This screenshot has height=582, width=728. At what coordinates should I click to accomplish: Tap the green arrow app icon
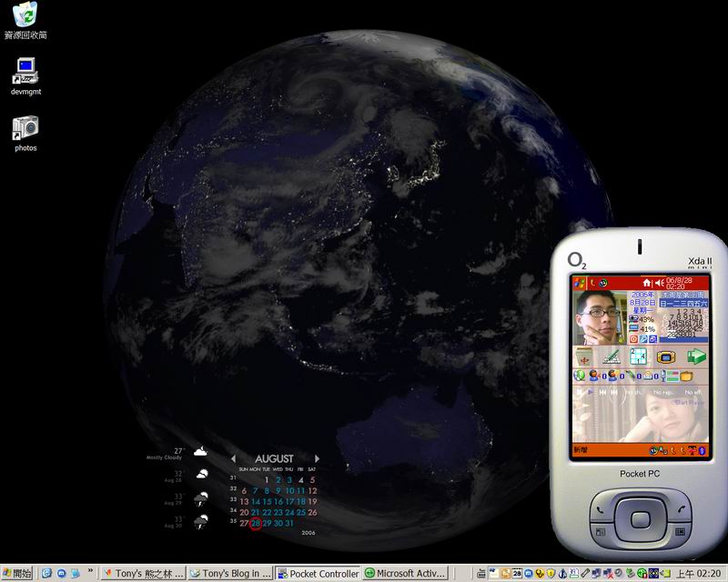click(696, 356)
